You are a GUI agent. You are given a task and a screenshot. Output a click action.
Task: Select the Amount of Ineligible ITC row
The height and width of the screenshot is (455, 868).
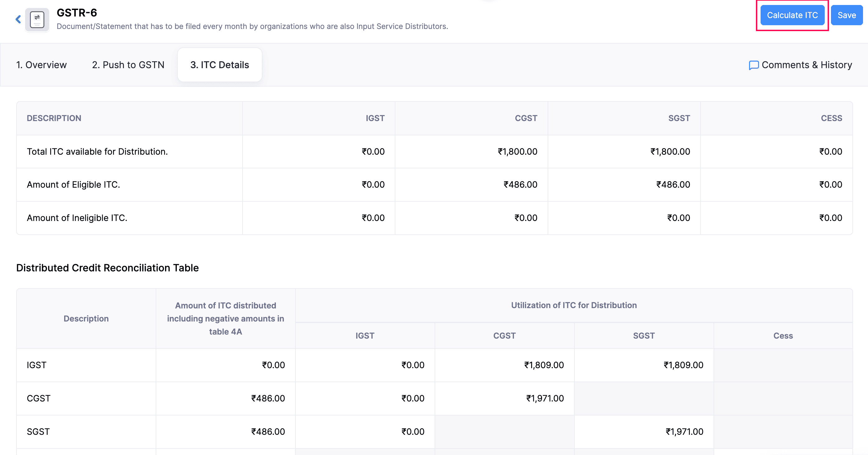tap(77, 218)
